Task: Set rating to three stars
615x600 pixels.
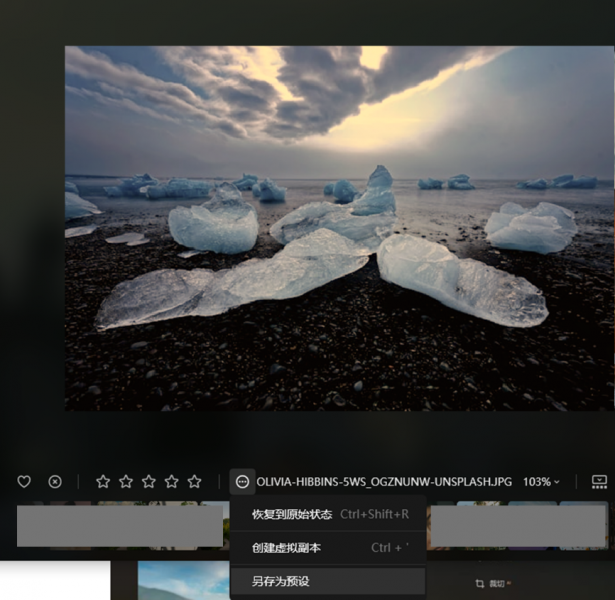Action: tap(149, 482)
